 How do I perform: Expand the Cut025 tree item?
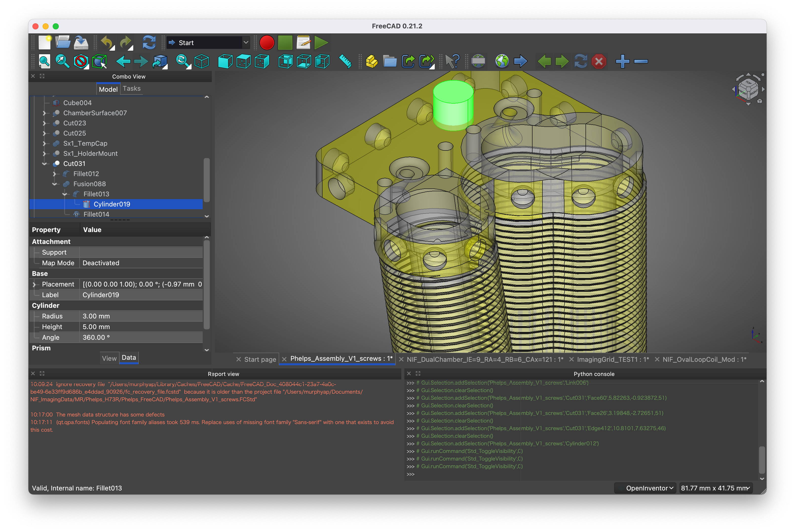click(44, 133)
